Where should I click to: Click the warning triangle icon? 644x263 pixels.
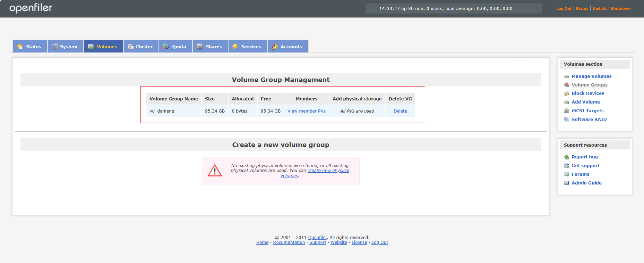click(215, 171)
